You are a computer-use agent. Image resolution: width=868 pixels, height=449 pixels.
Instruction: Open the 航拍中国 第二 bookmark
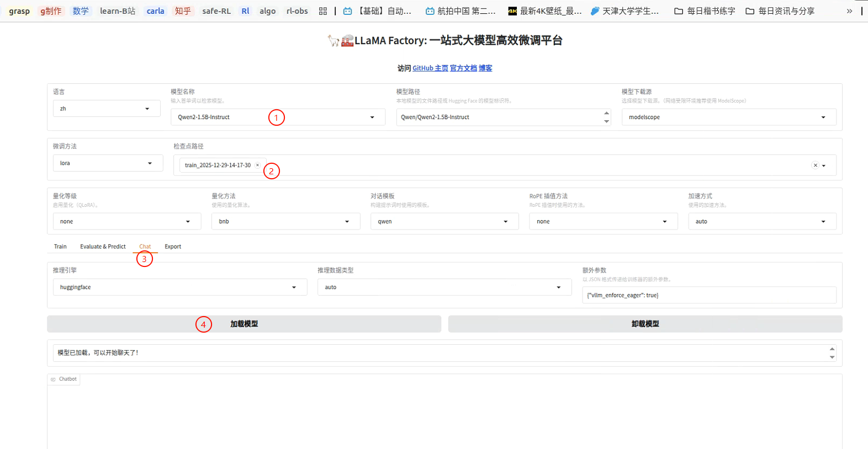coord(461,11)
